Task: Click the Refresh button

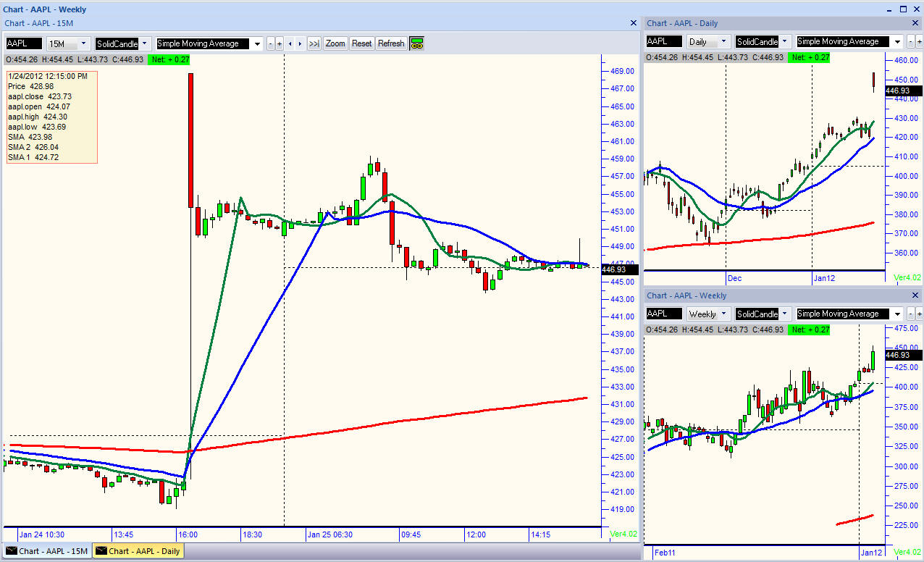Action: 391,43
